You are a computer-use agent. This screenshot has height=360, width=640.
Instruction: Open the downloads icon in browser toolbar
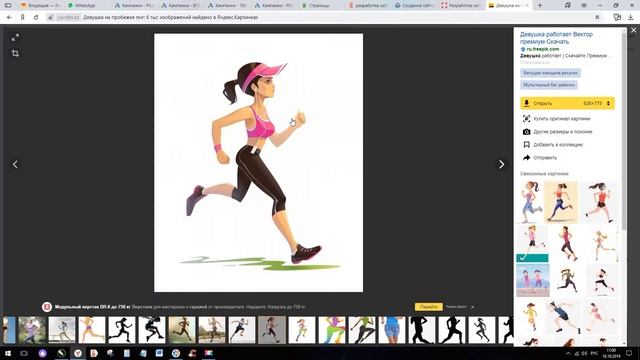click(x=631, y=18)
